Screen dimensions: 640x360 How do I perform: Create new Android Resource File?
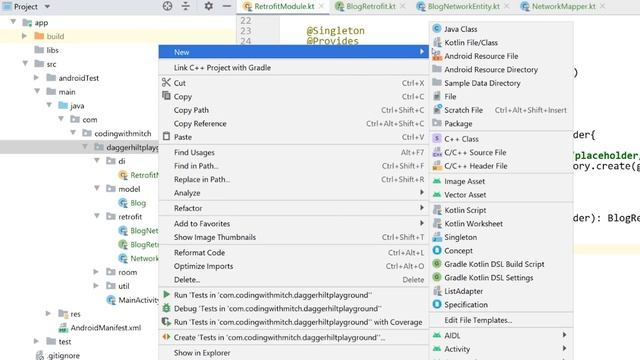pos(501,56)
